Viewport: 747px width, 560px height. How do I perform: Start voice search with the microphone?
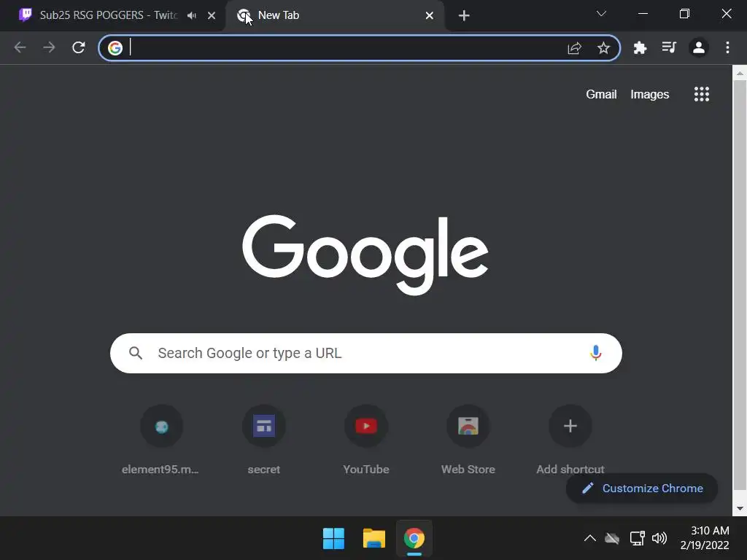[595, 353]
